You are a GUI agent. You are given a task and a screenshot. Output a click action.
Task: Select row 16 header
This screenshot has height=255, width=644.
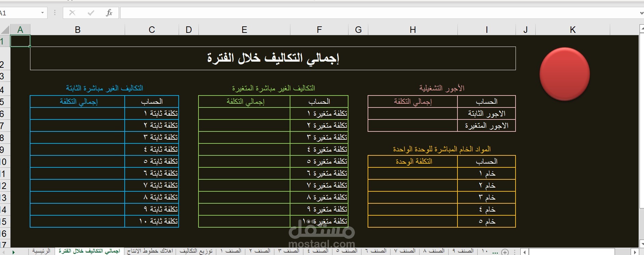tap(5, 234)
